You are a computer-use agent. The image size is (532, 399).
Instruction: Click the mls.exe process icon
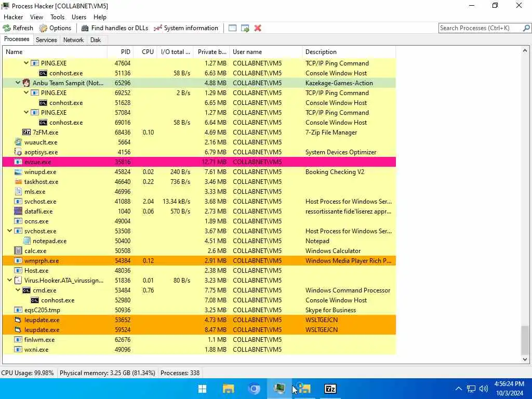click(x=18, y=191)
